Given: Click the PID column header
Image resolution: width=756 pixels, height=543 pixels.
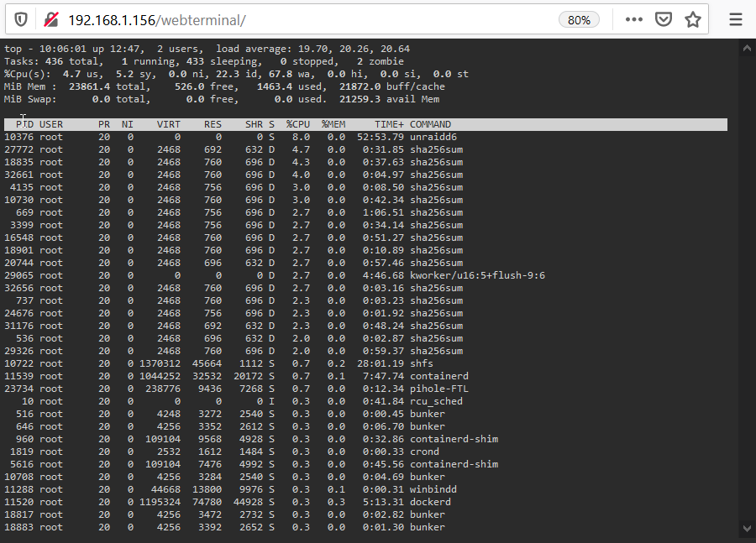Looking at the screenshot, I should pyautogui.click(x=24, y=124).
